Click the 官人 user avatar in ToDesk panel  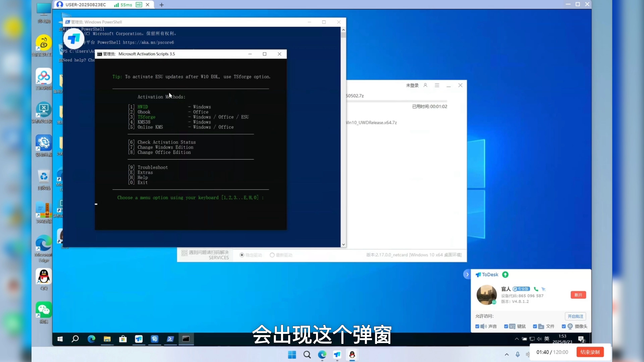[x=487, y=295]
